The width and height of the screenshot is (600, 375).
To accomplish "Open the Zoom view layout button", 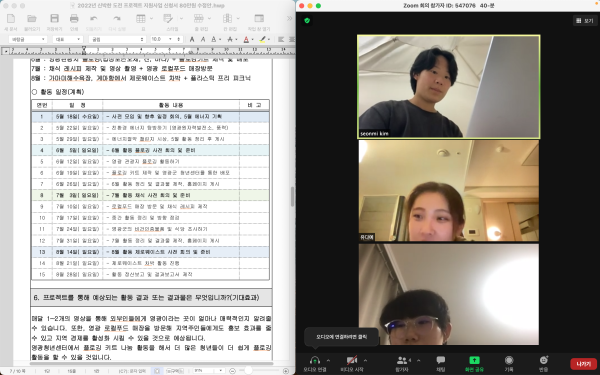I will pyautogui.click(x=585, y=20).
